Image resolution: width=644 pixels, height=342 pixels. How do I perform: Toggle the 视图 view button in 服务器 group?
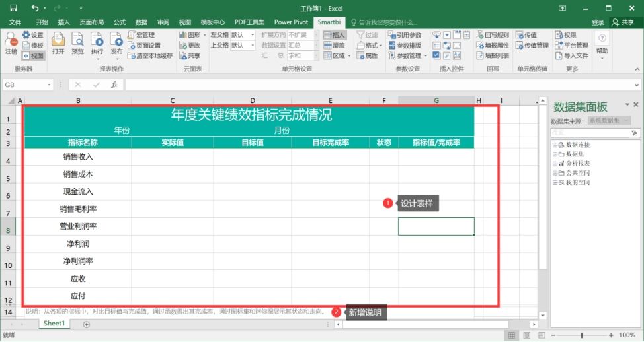click(x=33, y=55)
